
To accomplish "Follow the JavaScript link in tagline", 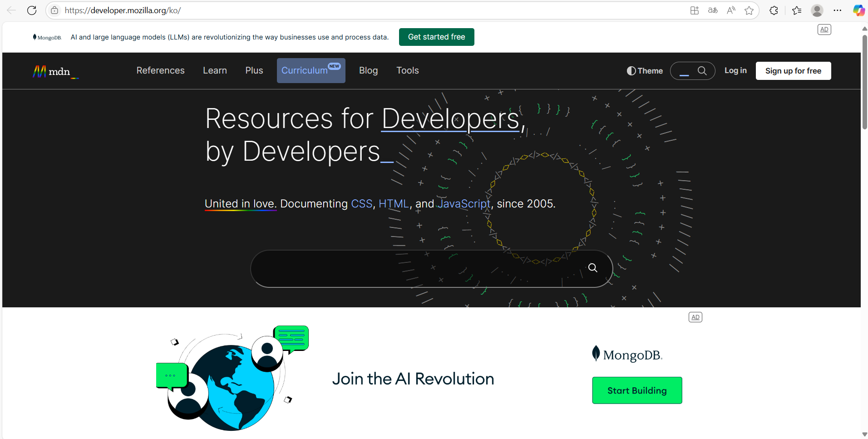I will point(464,204).
